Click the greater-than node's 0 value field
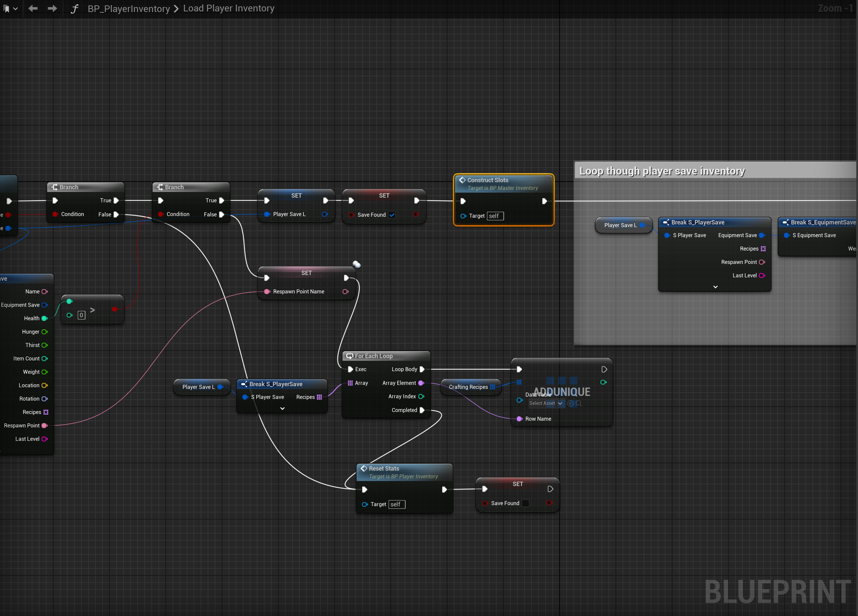The height and width of the screenshot is (616, 858). click(x=81, y=315)
